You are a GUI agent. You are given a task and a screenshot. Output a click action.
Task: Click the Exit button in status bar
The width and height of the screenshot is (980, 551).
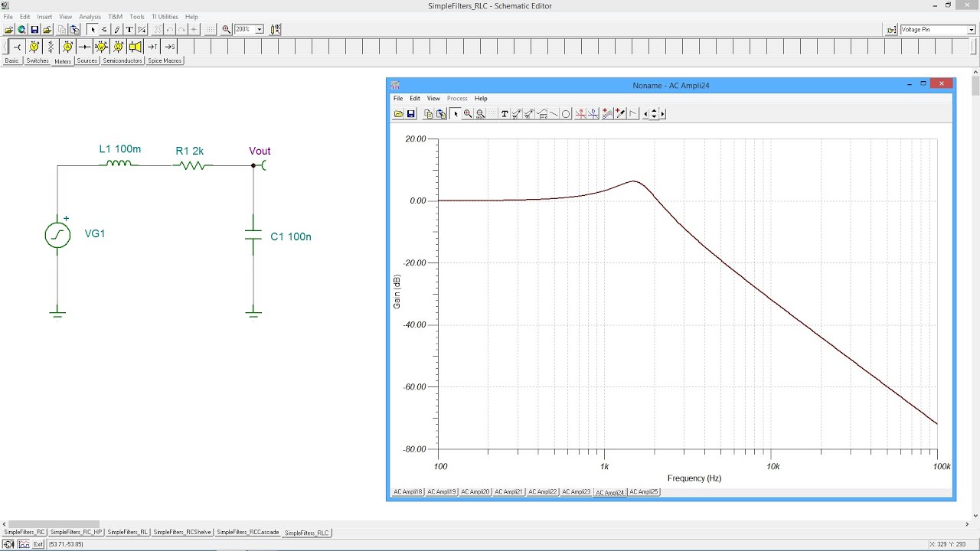click(x=38, y=544)
